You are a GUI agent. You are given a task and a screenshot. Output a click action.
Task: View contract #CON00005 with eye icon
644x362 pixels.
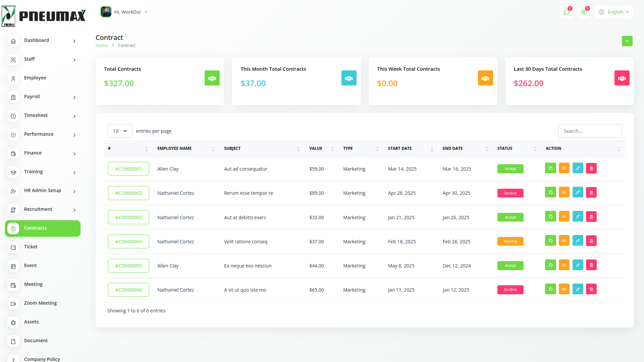click(564, 265)
